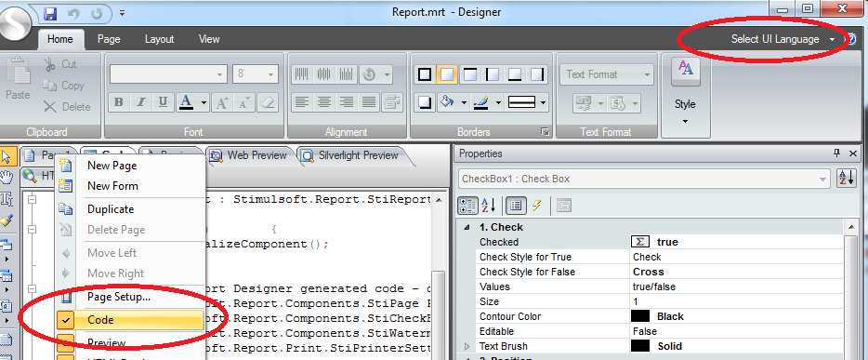Click the Italic formatting button
Screen dimensions: 868x360
click(x=140, y=102)
